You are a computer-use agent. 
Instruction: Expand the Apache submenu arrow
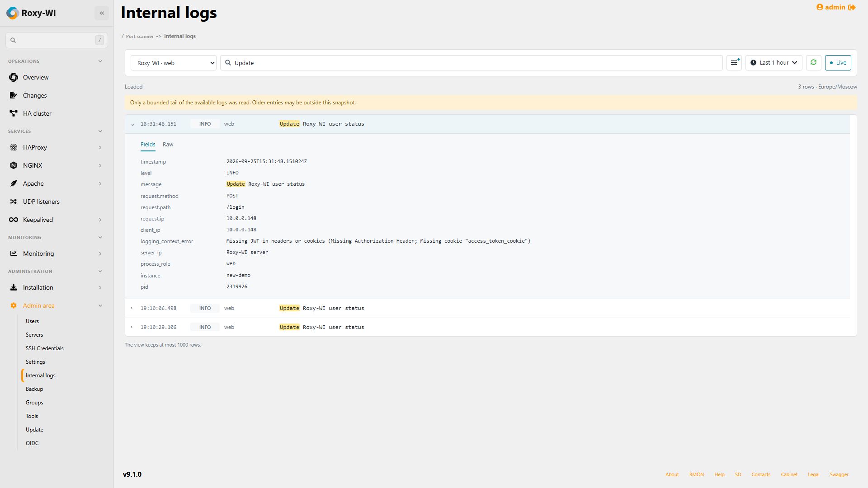pos(100,183)
